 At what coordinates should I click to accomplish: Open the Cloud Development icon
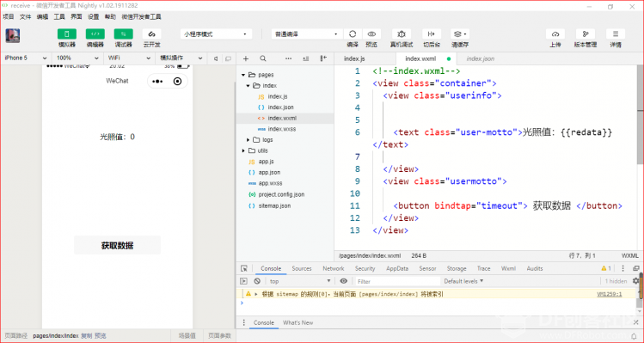(151, 34)
